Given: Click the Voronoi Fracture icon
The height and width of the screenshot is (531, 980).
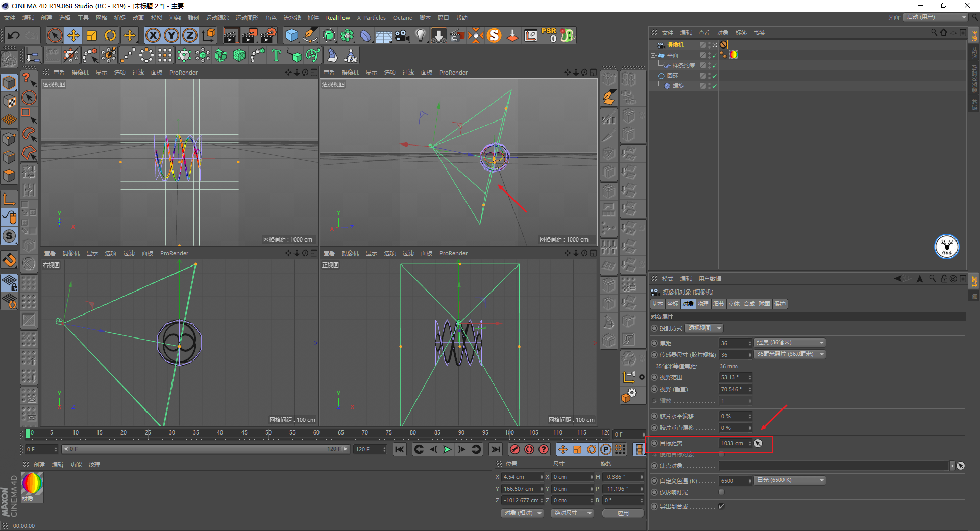Looking at the screenshot, I should [x=239, y=55].
